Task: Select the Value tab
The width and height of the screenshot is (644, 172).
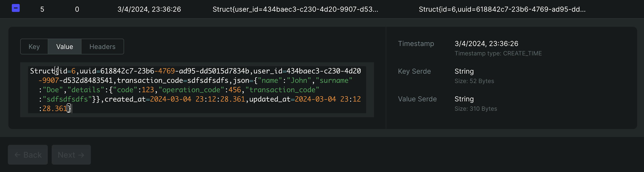Action: tap(65, 47)
